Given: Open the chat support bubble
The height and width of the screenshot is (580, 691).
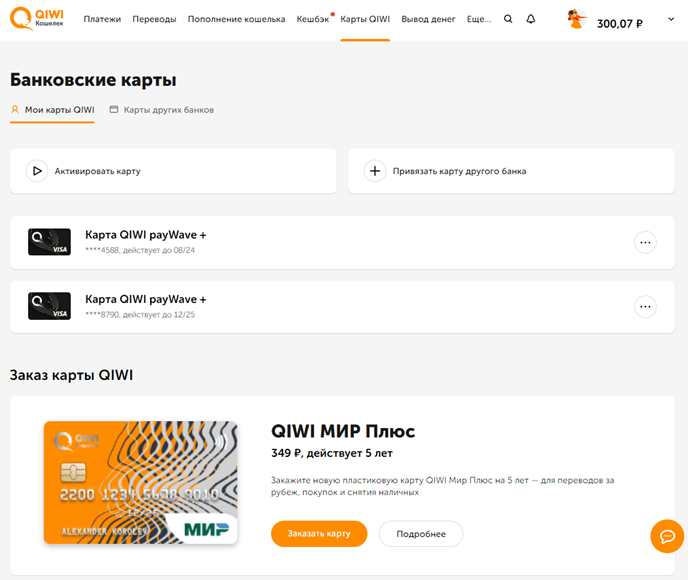Looking at the screenshot, I should [667, 536].
